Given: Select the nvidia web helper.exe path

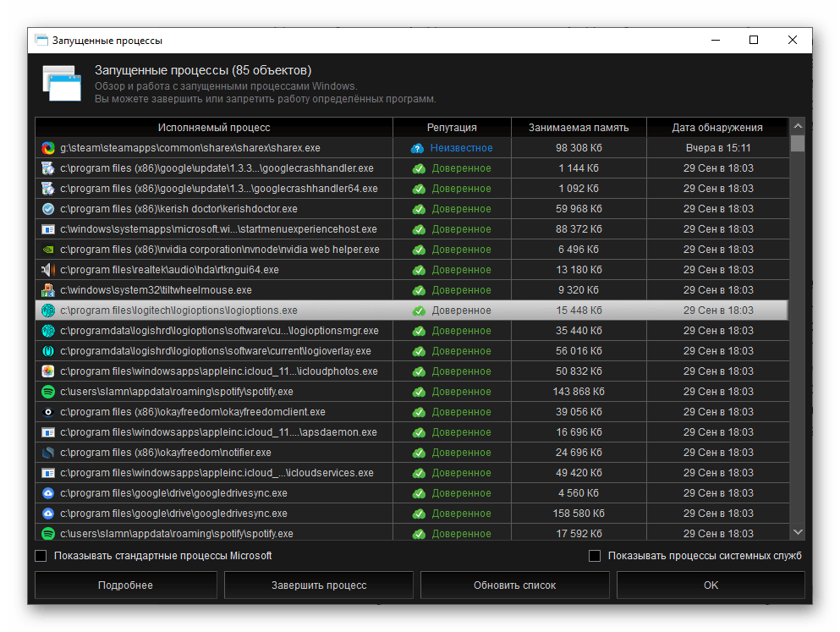Looking at the screenshot, I should point(220,250).
